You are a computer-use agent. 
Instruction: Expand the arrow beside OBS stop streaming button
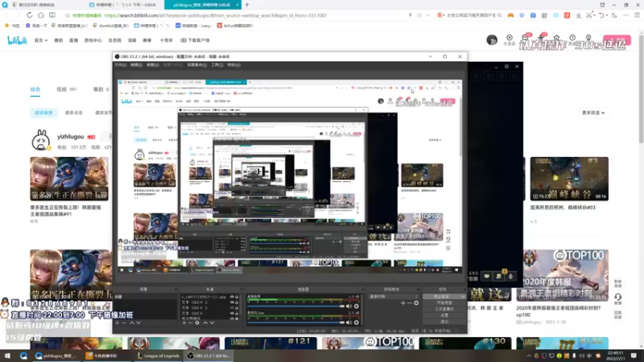pos(462,296)
